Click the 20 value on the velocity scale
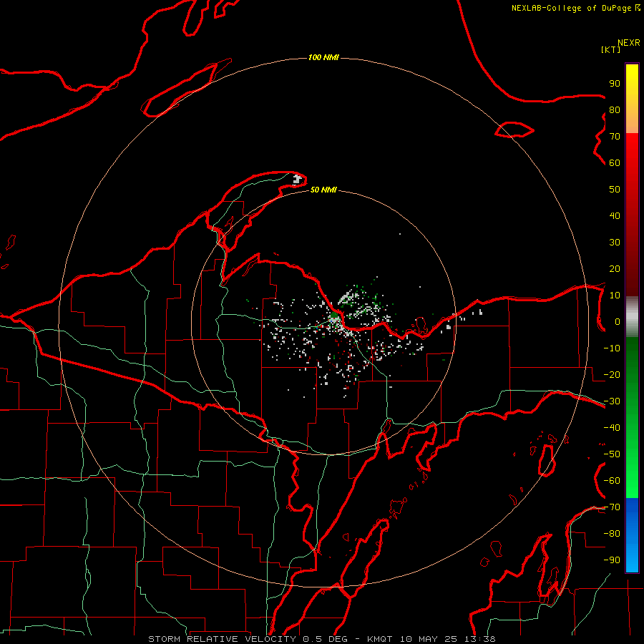The height and width of the screenshot is (644, 644). point(615,269)
